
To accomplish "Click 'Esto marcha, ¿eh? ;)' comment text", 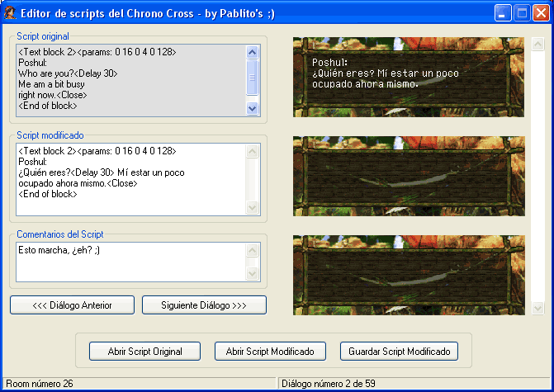I will click(59, 250).
